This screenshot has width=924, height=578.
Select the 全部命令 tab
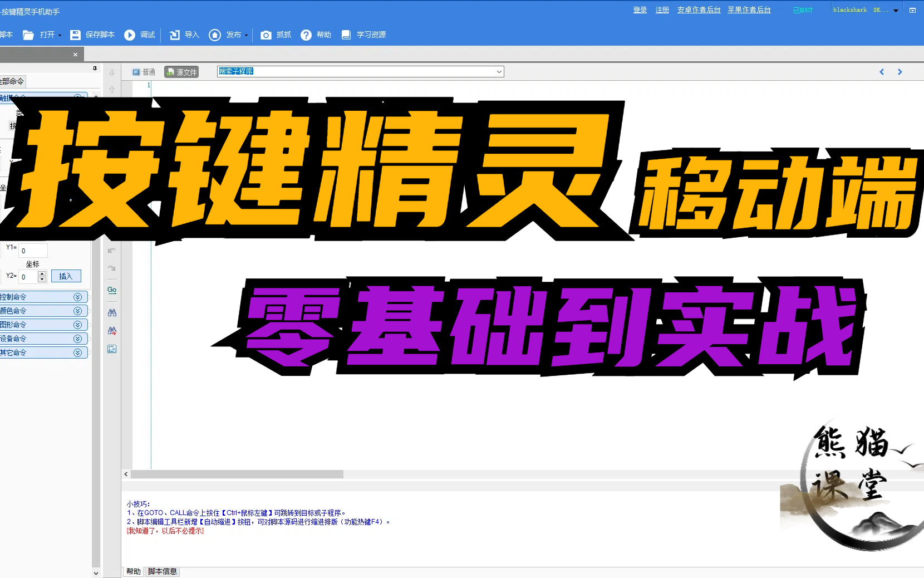[12, 81]
